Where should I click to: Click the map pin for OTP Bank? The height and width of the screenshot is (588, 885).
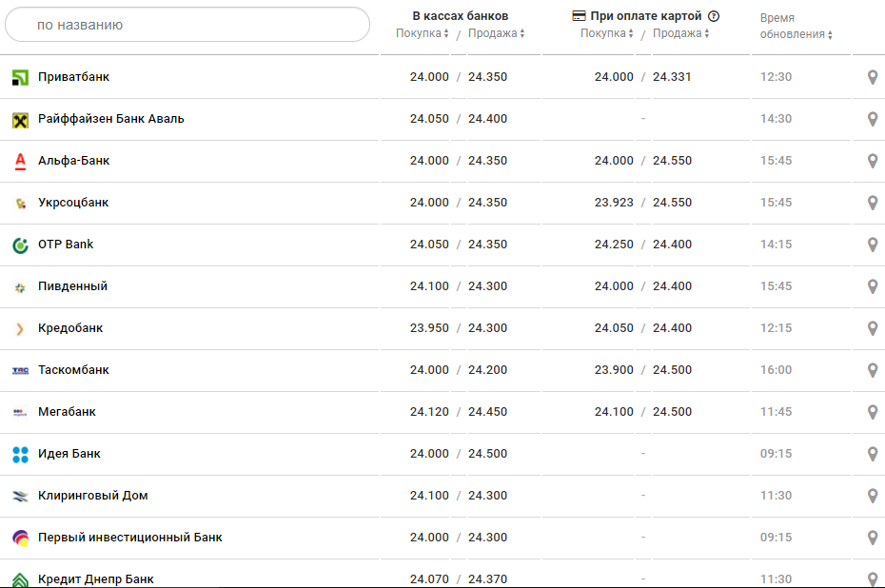pyautogui.click(x=873, y=245)
